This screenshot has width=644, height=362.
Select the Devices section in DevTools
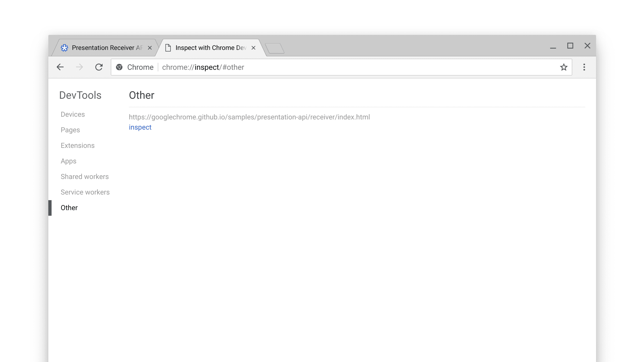pyautogui.click(x=73, y=115)
